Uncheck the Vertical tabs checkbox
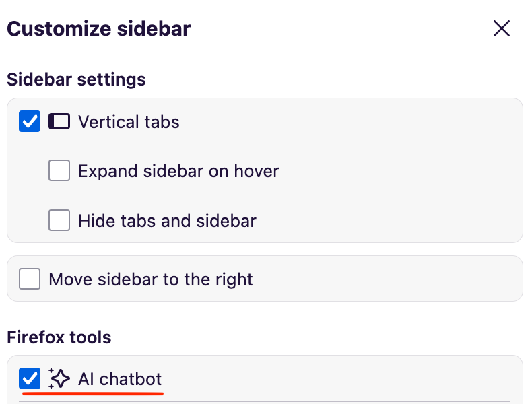The height and width of the screenshot is (404, 532). (x=30, y=122)
